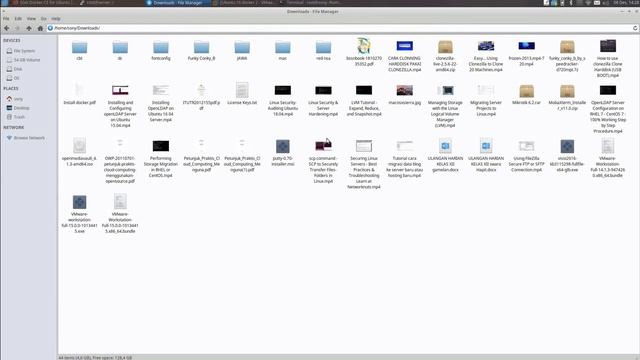Select Performing Storage Migration in RHEL video
The image size is (640, 360).
[161, 158]
